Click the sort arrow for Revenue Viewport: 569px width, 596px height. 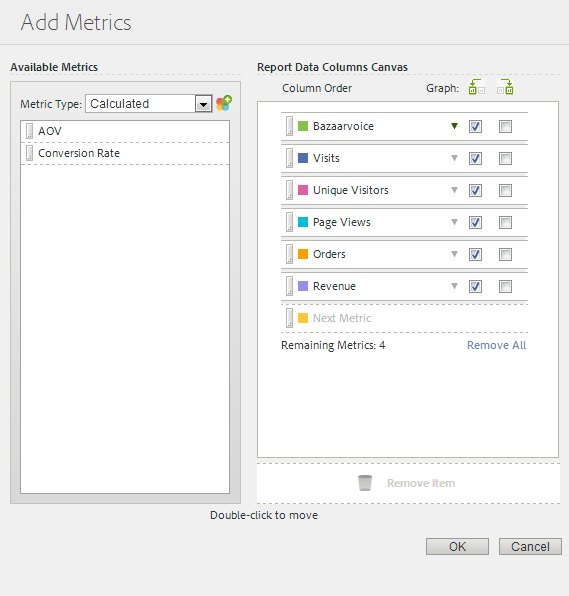[454, 286]
